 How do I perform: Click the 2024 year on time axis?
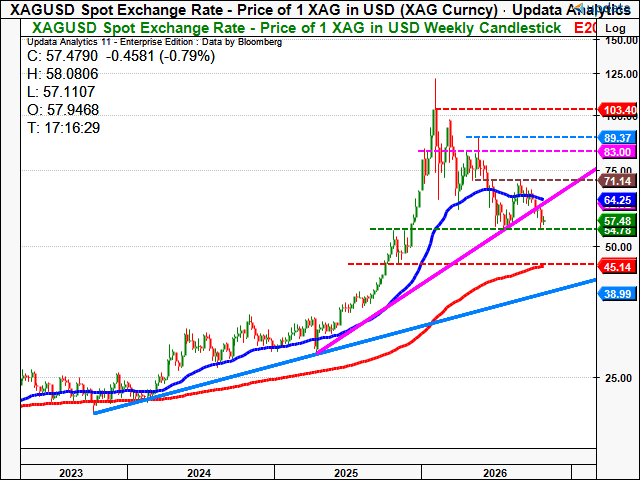click(199, 473)
